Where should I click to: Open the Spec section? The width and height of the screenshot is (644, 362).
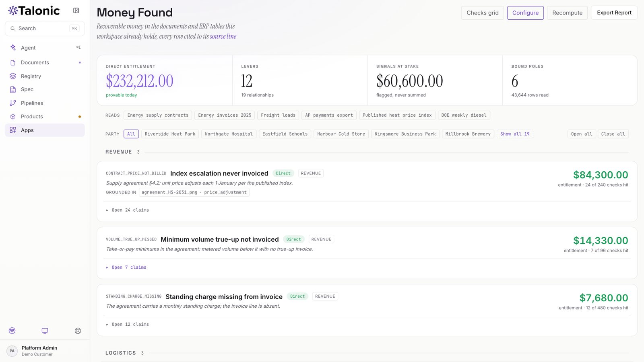[45, 89]
